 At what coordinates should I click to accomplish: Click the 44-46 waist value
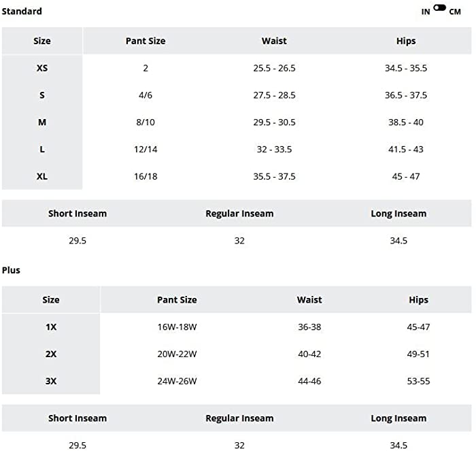309,381
